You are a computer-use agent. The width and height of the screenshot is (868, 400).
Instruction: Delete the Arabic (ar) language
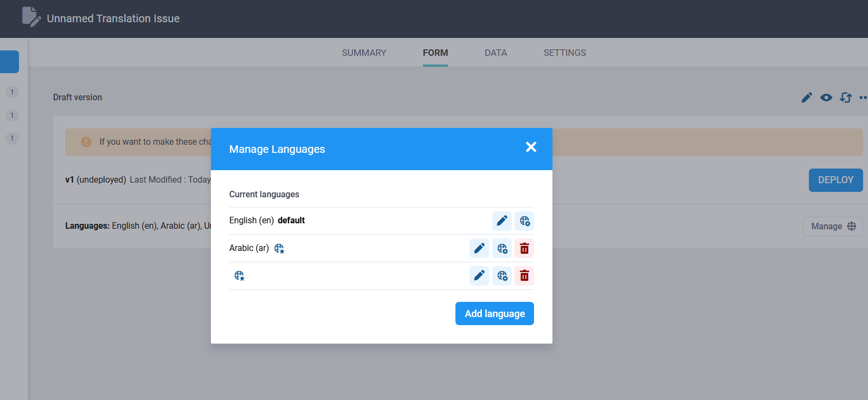[524, 248]
